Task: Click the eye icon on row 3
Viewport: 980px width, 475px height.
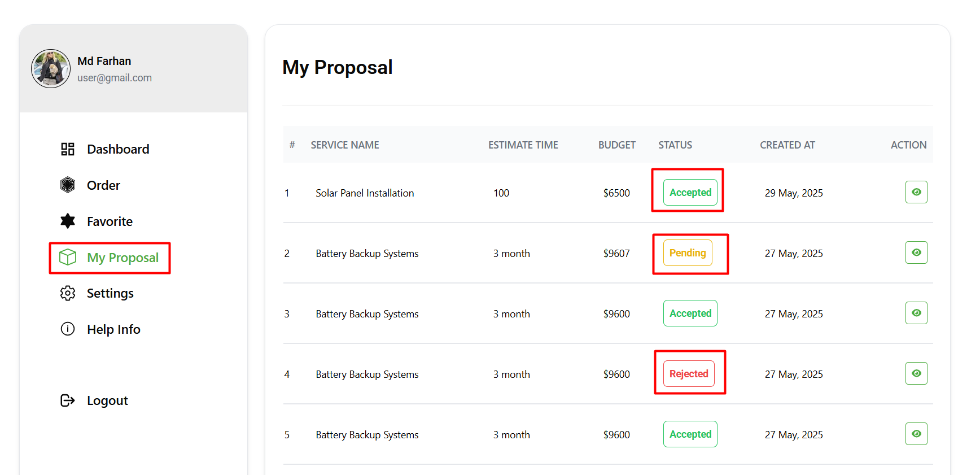Action: pos(916,313)
